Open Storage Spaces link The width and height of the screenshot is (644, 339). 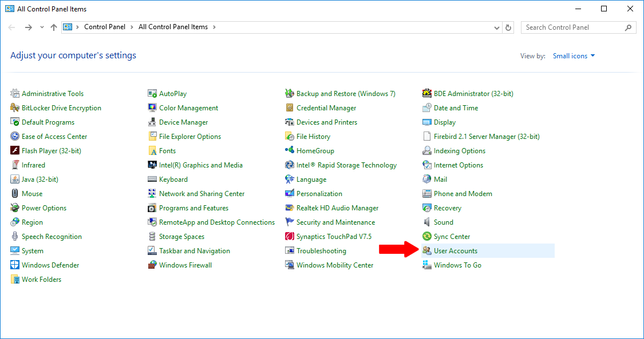pos(181,237)
